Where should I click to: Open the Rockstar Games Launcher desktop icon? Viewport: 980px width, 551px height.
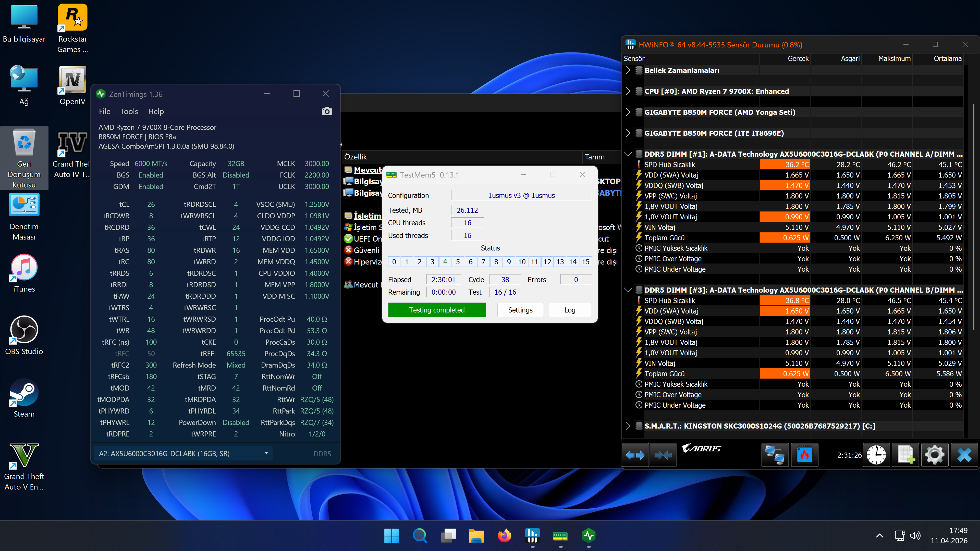72,29
